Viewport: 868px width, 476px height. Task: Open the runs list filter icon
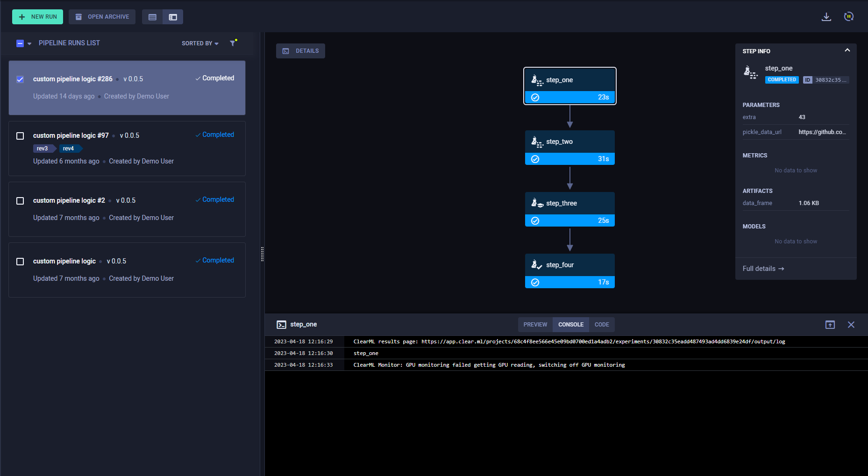click(x=233, y=43)
